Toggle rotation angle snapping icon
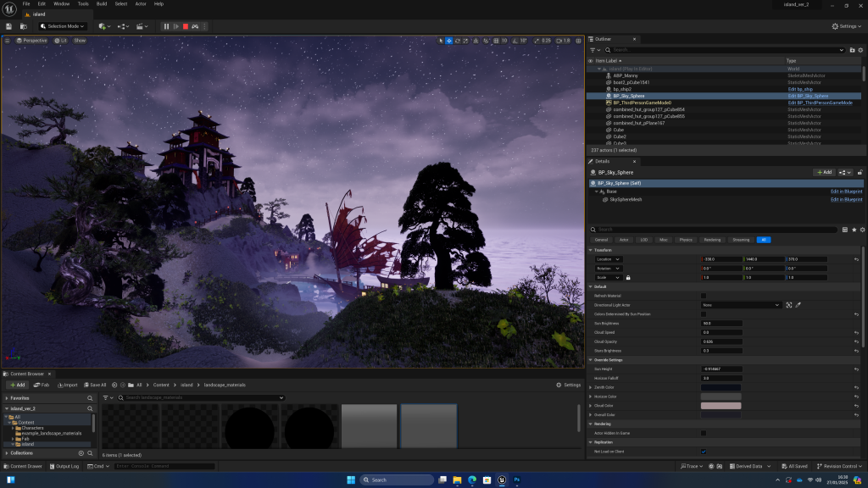 pos(515,41)
